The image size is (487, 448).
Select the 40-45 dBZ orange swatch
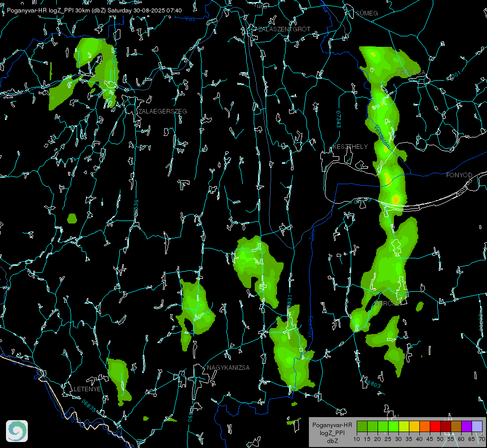point(425,426)
